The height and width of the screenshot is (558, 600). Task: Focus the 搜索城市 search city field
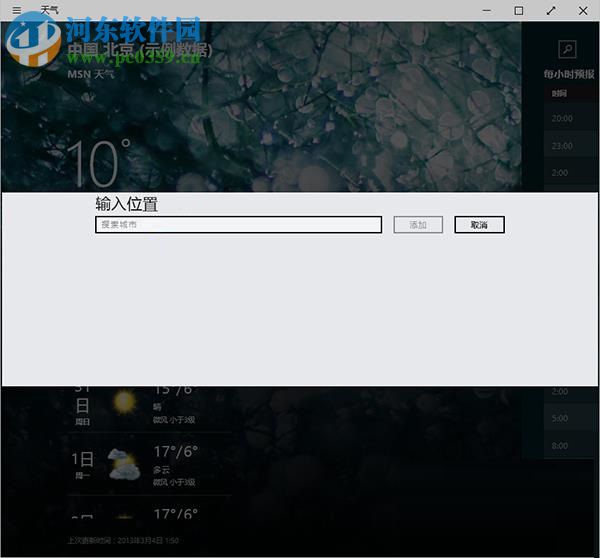pyautogui.click(x=238, y=225)
